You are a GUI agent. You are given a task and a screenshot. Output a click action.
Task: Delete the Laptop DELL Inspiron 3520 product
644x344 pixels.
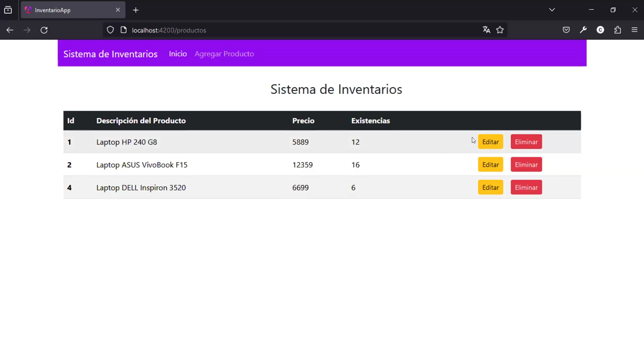pyautogui.click(x=526, y=188)
